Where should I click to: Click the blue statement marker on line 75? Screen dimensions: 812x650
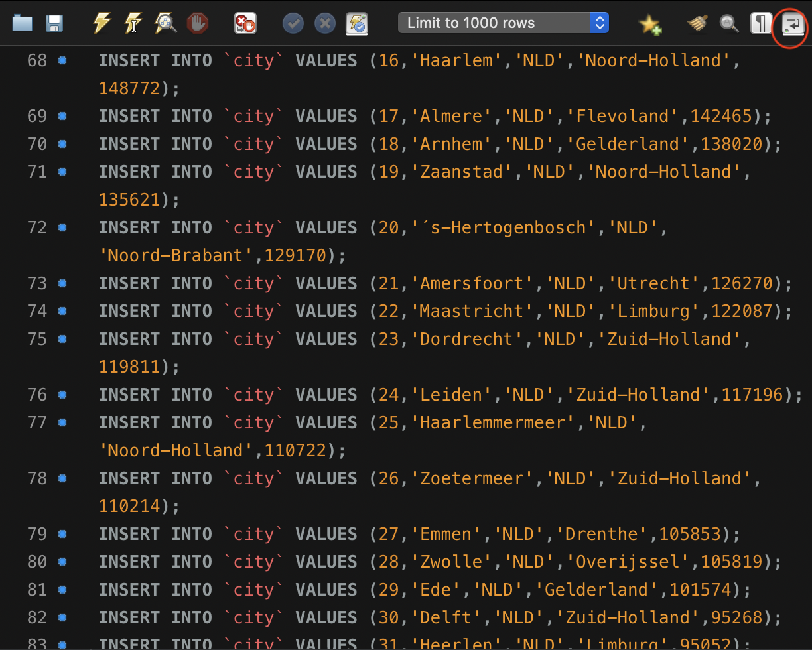click(x=62, y=339)
